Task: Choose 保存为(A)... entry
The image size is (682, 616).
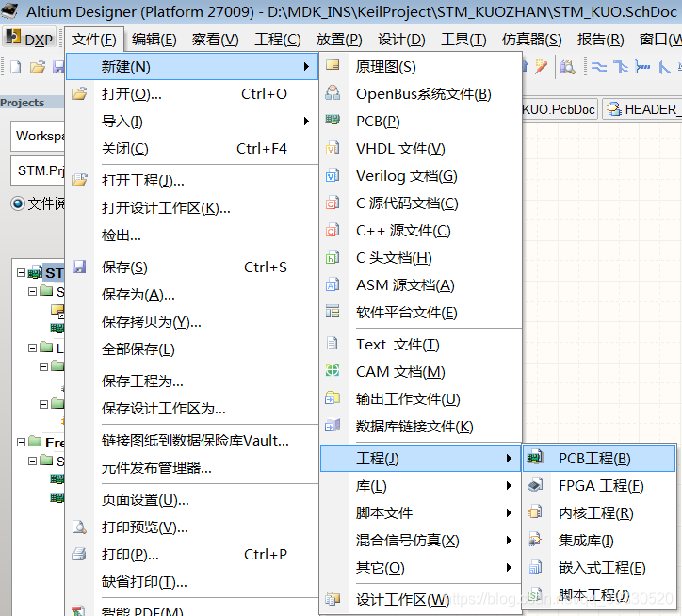Action: pyautogui.click(x=192, y=295)
